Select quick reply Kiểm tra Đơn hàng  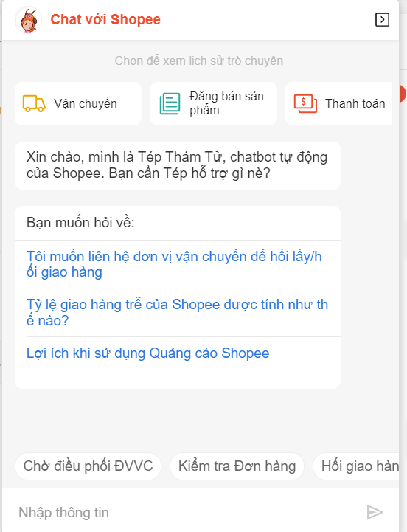pyautogui.click(x=237, y=466)
